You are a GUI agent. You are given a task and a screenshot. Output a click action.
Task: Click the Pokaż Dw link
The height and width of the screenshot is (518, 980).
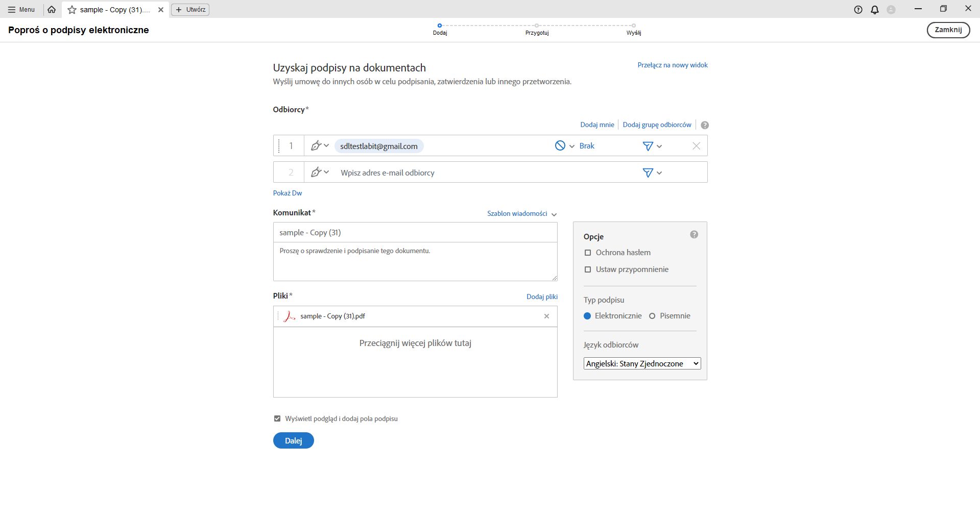click(288, 193)
